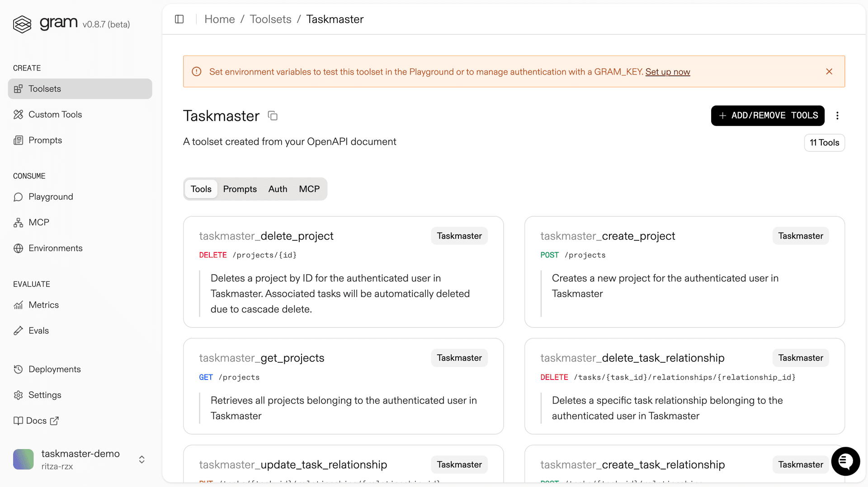
Task: Open the Metrics page
Action: (x=43, y=305)
